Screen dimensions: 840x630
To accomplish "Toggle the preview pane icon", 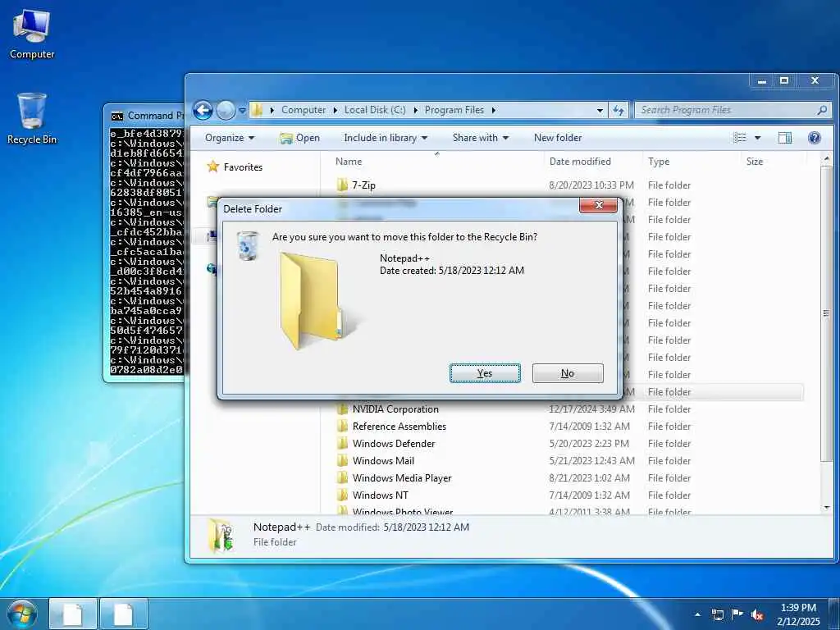I will pyautogui.click(x=785, y=138).
